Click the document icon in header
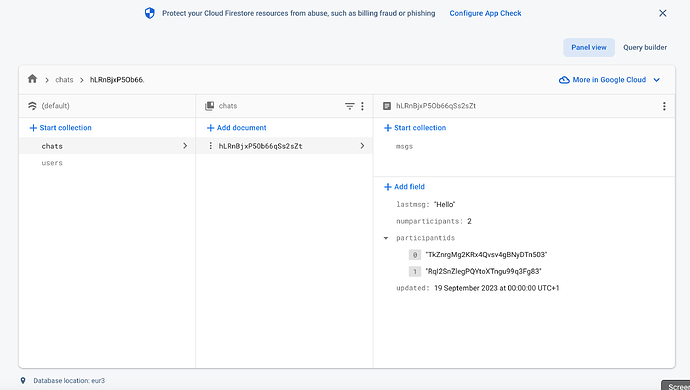Viewport: 690px width, 390px height. point(387,106)
